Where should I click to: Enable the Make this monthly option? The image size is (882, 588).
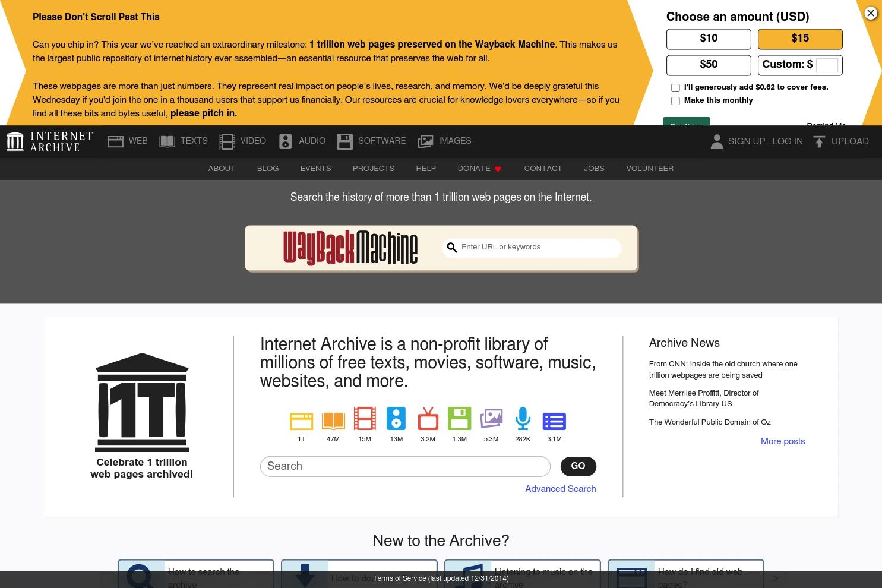[x=675, y=100]
